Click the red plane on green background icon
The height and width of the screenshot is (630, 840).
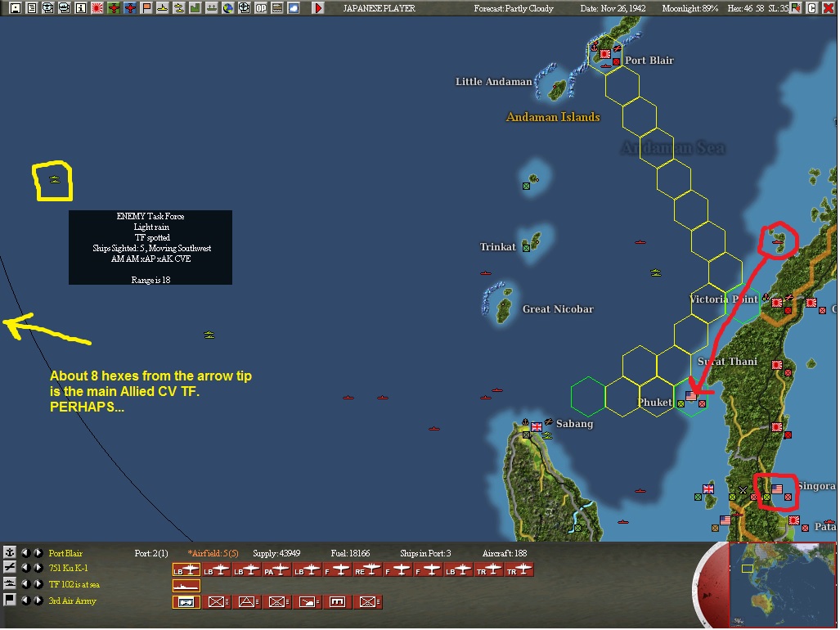click(x=114, y=8)
